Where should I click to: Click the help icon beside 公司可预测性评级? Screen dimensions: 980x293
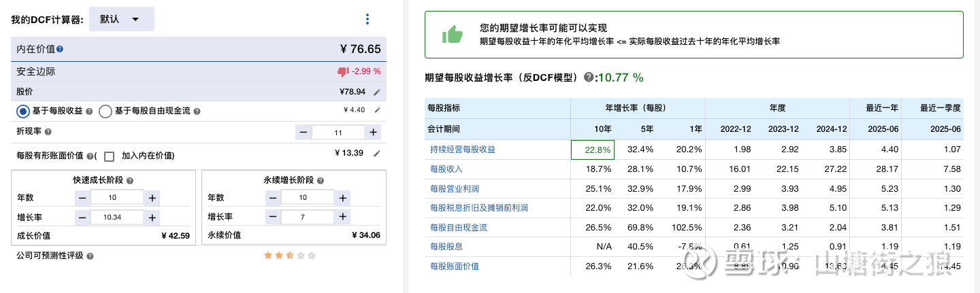[90, 256]
